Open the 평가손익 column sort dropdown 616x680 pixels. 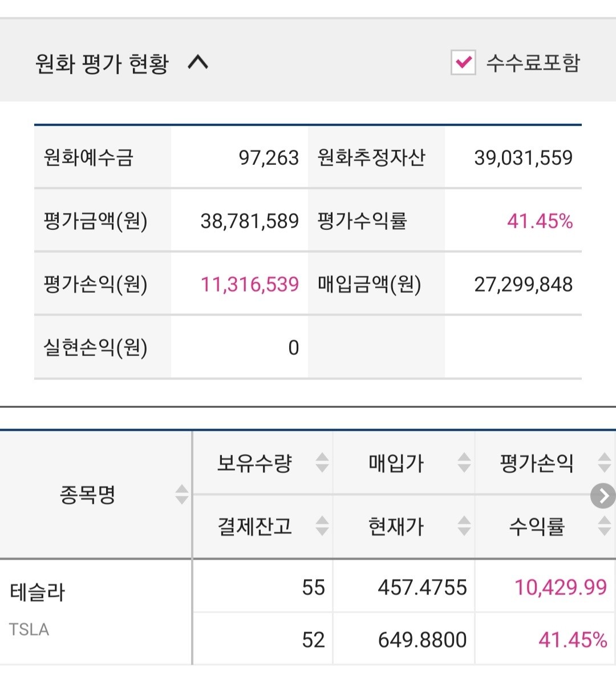(603, 464)
